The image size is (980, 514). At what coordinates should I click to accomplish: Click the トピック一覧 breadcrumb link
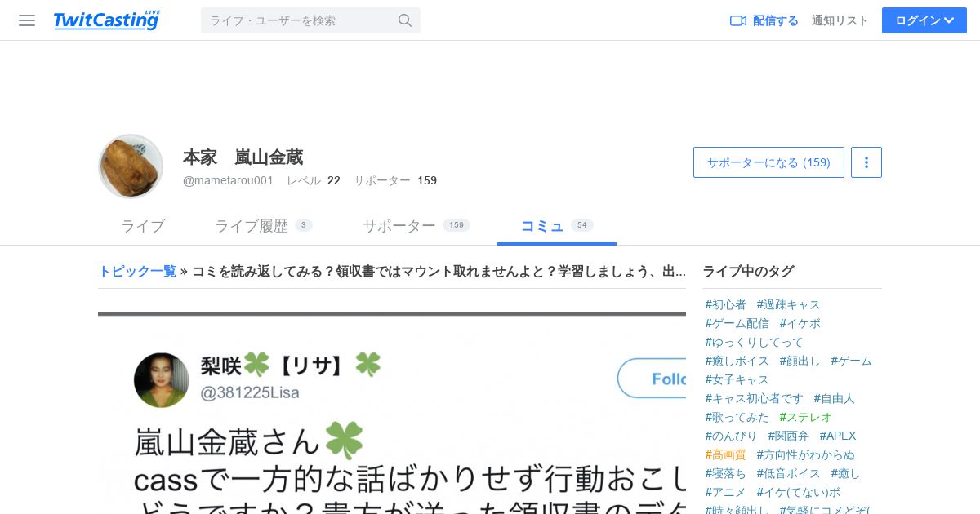[137, 271]
